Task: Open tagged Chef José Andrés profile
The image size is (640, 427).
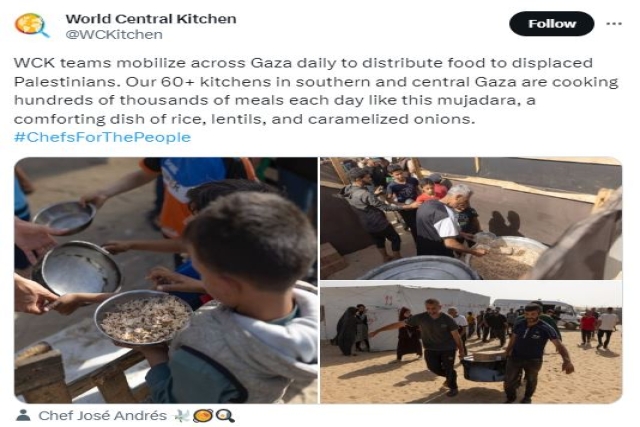Action: click(x=102, y=416)
